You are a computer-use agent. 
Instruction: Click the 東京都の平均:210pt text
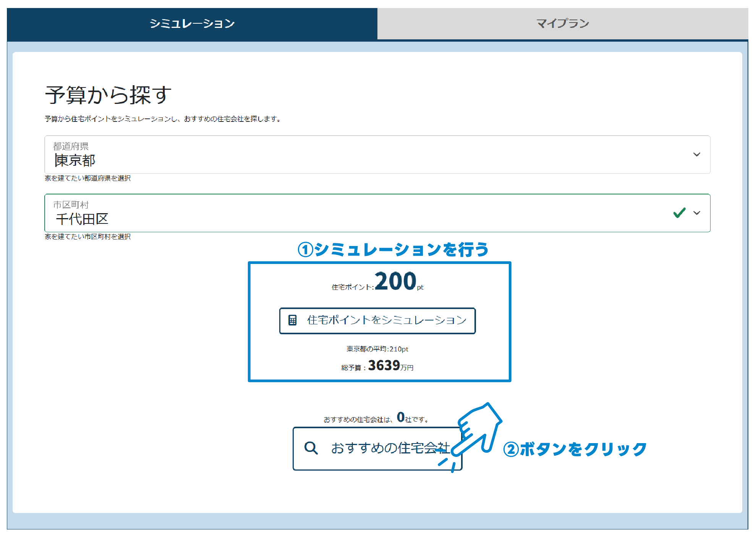click(377, 348)
